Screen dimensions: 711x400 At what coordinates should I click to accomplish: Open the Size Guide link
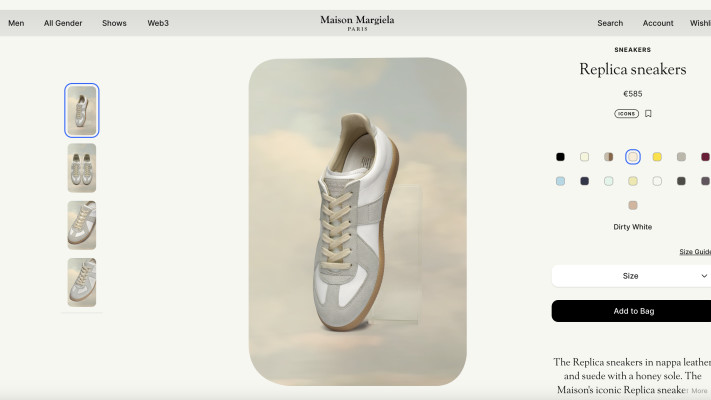695,251
